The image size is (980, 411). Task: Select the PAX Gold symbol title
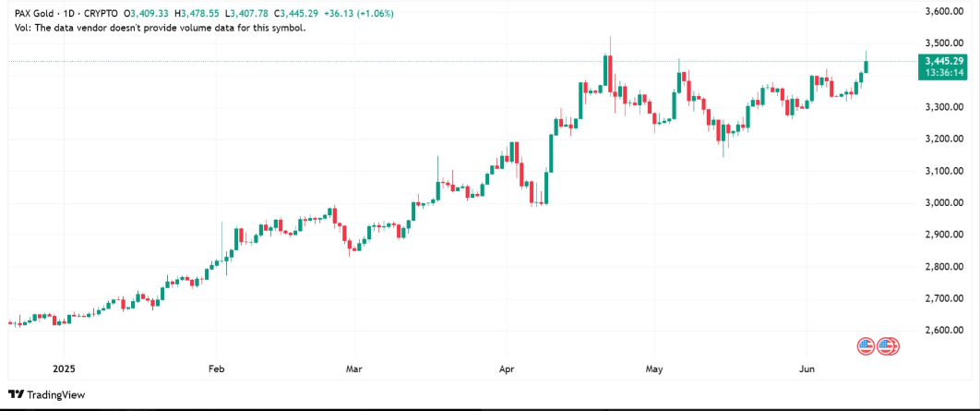42,13
